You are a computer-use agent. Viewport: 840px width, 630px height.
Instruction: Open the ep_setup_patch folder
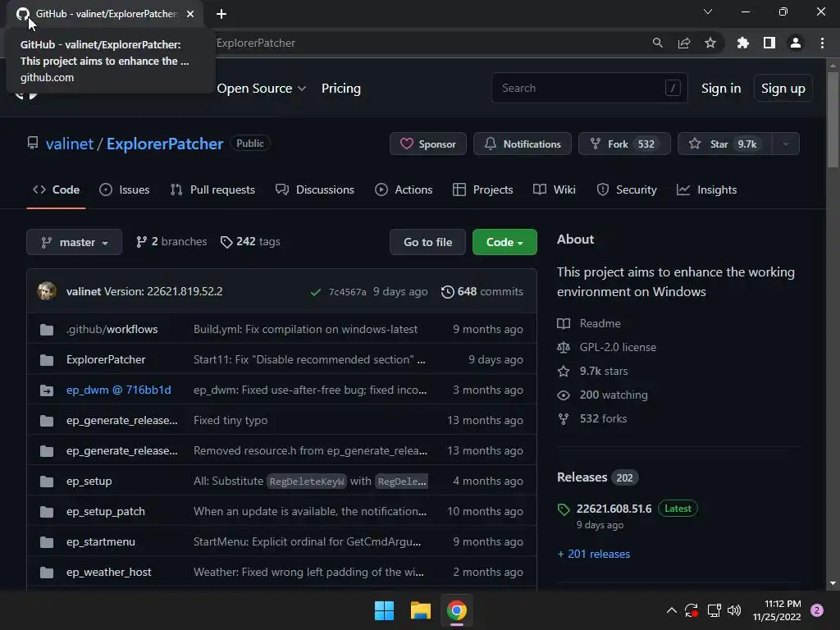coord(106,512)
